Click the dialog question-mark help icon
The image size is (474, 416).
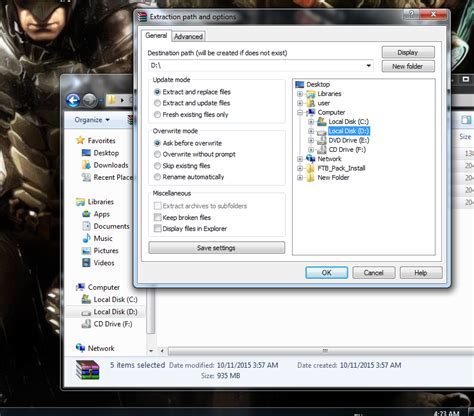[x=411, y=14]
